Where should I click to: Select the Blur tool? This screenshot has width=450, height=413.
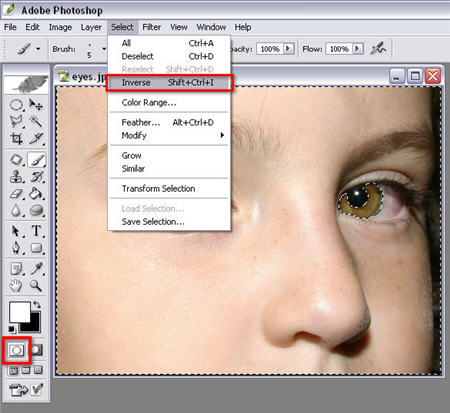[16, 211]
